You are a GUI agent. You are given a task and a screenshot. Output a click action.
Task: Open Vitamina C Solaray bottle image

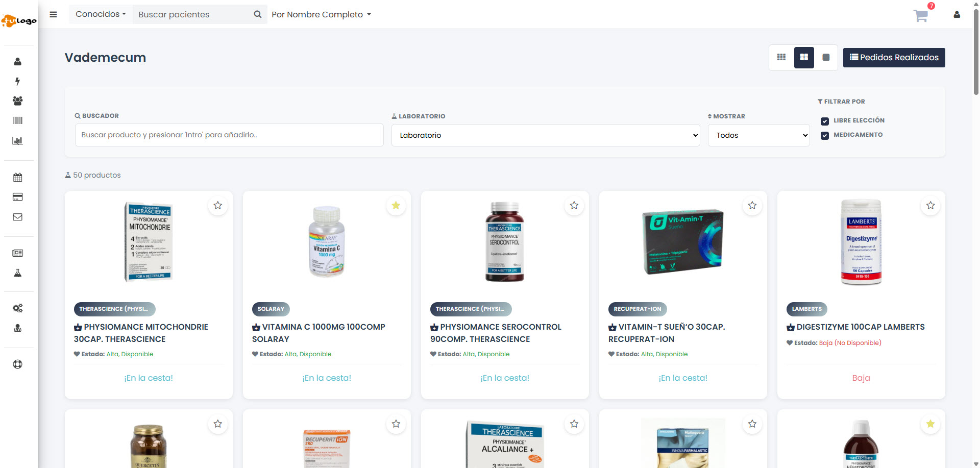pyautogui.click(x=327, y=241)
